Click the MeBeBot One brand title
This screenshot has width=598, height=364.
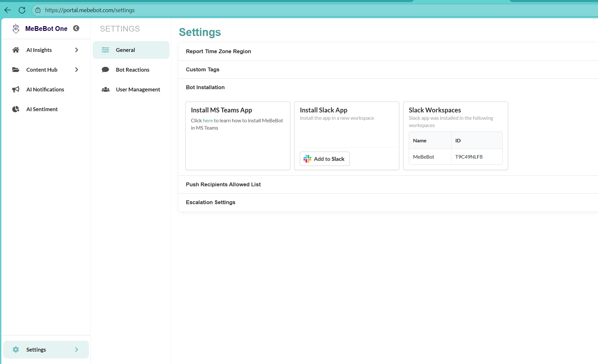pos(46,29)
